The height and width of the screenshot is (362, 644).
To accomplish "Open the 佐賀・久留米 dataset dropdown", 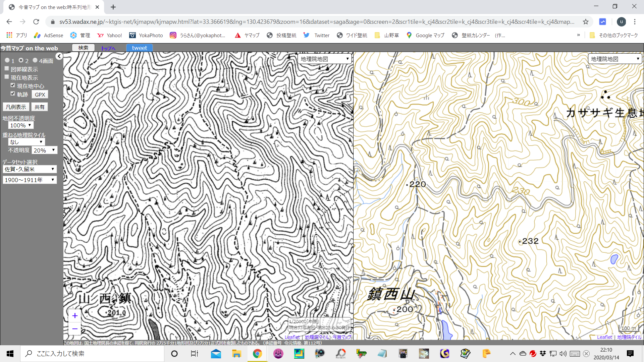I will coord(30,169).
